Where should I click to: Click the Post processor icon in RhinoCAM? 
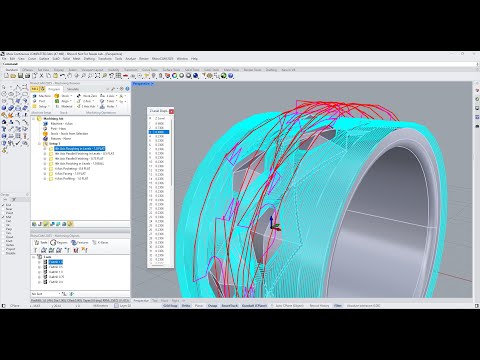coord(34,101)
